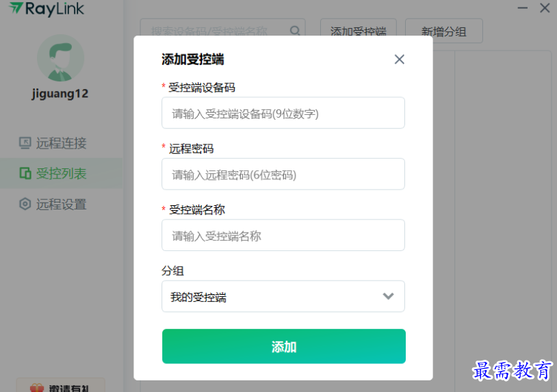
Task: Click the 邀请有礼 gift icon
Action: pos(37,388)
